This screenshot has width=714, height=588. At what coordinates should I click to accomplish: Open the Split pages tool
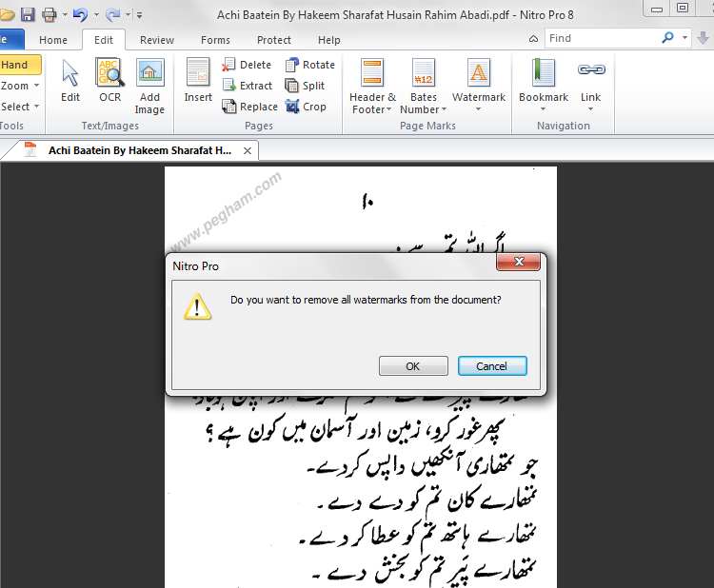click(292, 86)
